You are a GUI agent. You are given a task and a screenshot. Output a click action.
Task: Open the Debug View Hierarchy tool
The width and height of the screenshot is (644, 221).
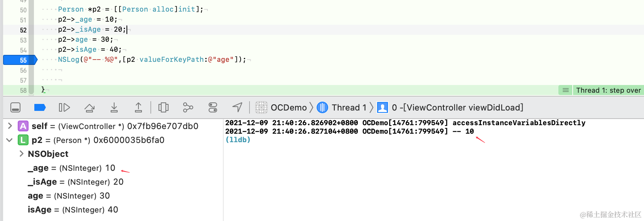point(164,107)
